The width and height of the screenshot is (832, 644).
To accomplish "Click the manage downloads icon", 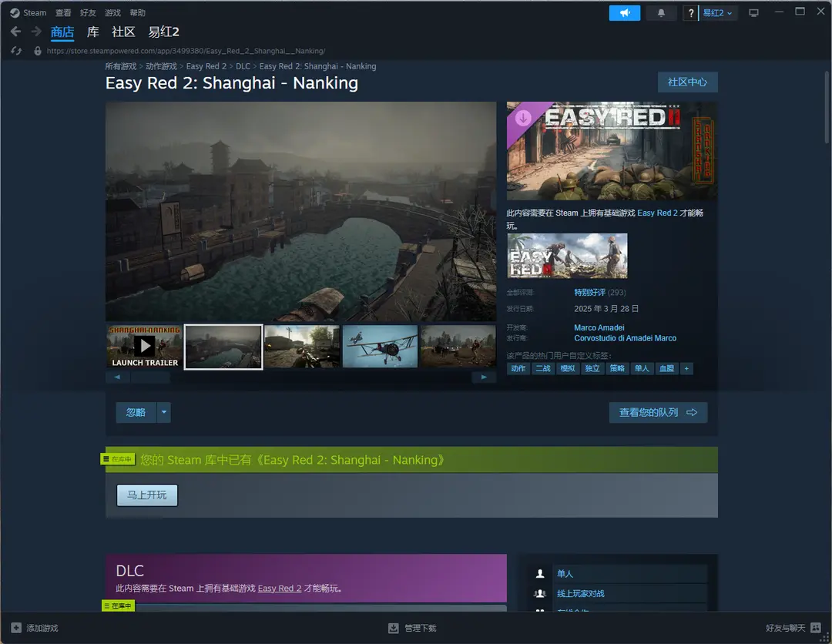I will pos(393,628).
